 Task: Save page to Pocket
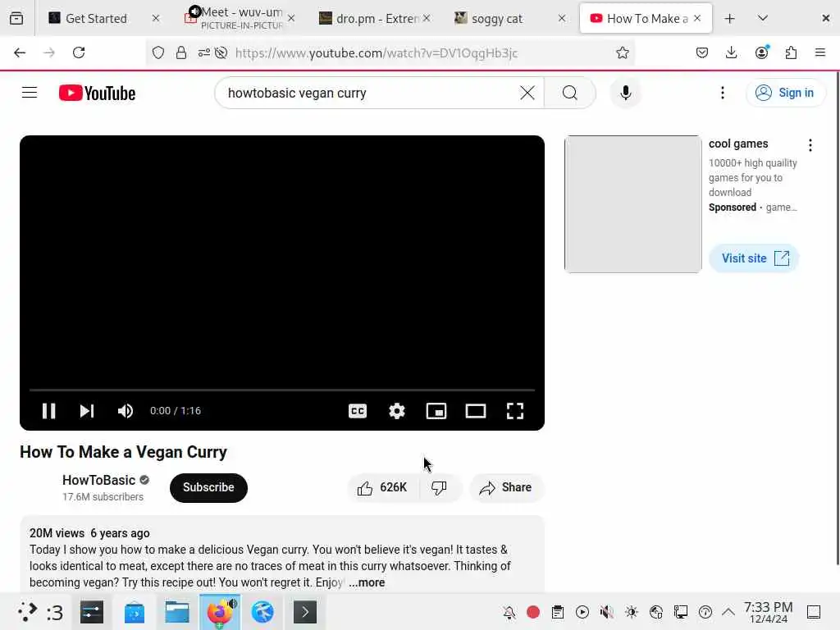(x=702, y=52)
